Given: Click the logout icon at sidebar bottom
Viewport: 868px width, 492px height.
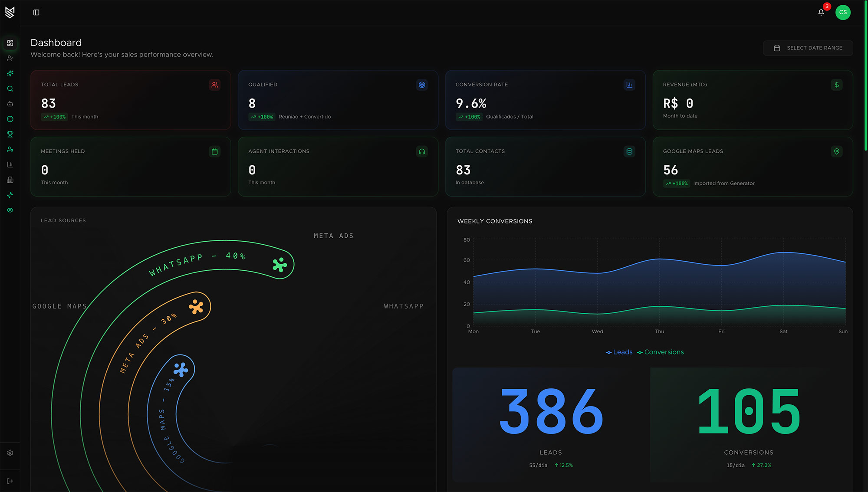Looking at the screenshot, I should click(x=10, y=481).
